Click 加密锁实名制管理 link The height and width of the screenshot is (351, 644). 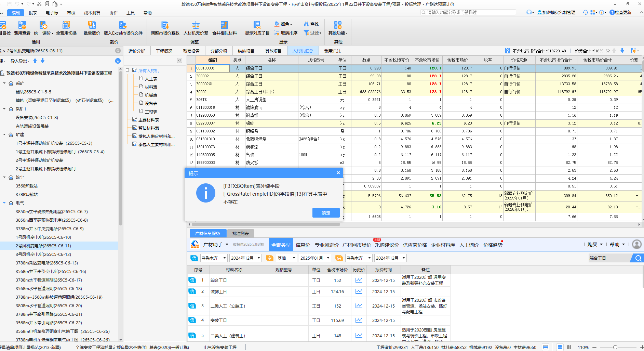(556, 12)
